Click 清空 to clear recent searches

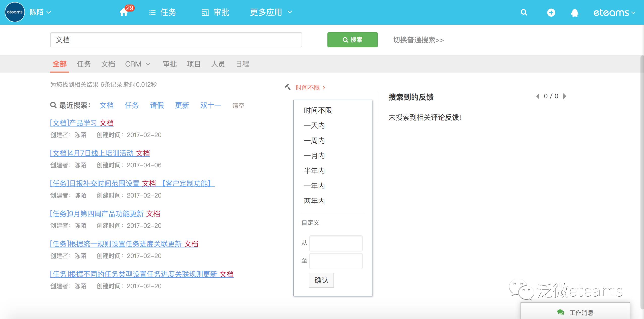coord(238,106)
